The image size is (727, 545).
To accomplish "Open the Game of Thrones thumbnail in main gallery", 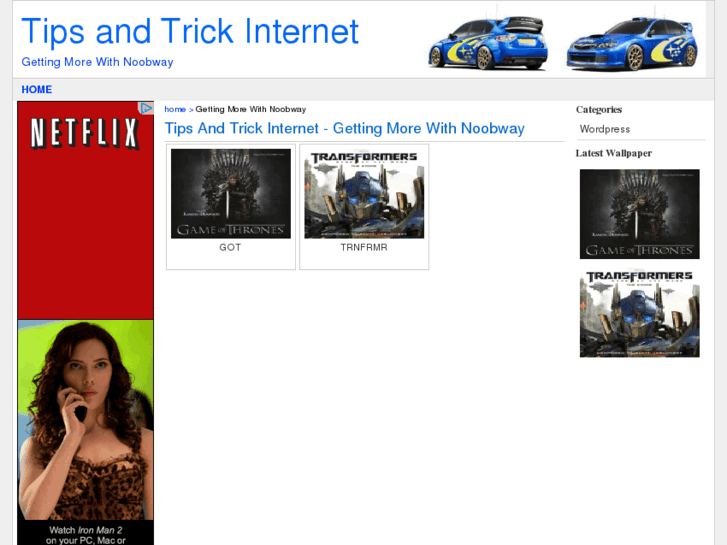I will [x=231, y=194].
